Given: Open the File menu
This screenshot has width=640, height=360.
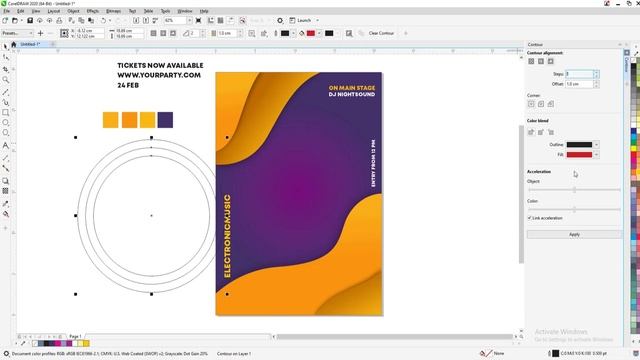Looking at the screenshot, I should pos(7,11).
